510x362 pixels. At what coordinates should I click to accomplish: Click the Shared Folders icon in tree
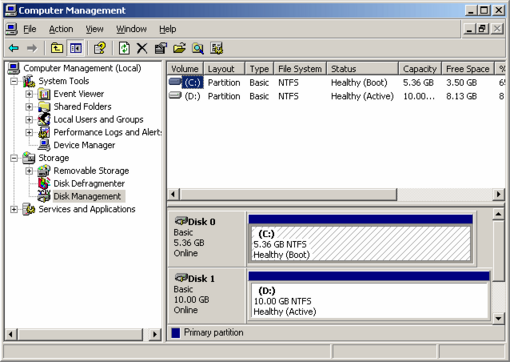[x=44, y=107]
